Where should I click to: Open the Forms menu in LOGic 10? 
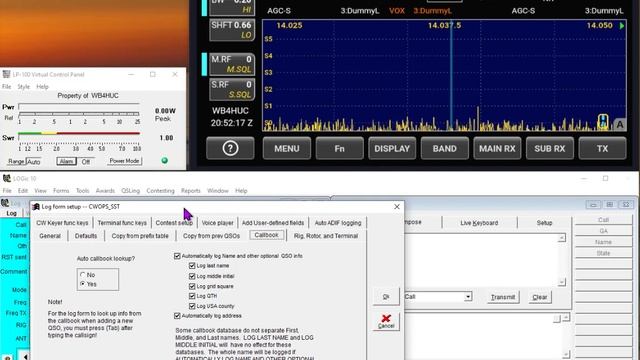61,191
